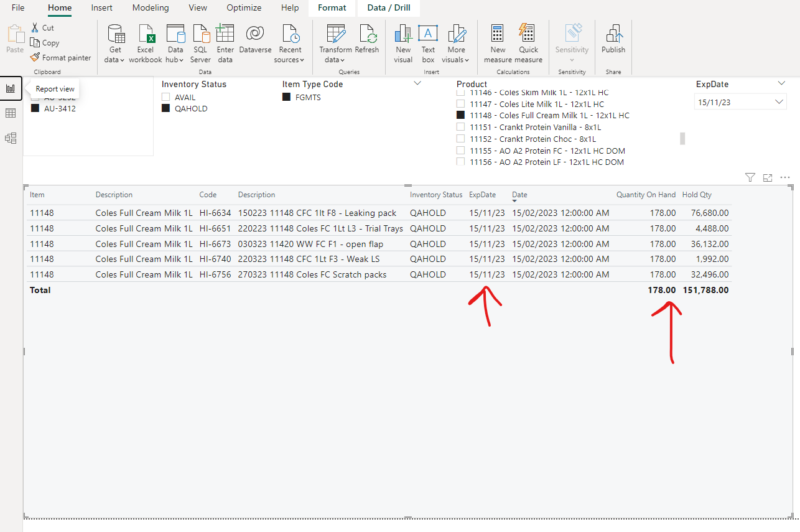
Task: Check 11147 - Coles Lite Milk 1L
Action: click(460, 104)
